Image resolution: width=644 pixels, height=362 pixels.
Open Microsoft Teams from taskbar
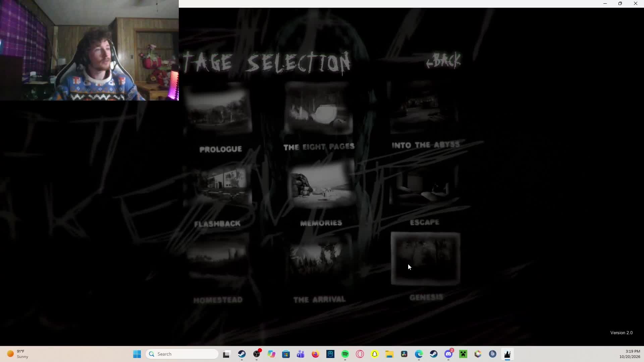pos(301,354)
